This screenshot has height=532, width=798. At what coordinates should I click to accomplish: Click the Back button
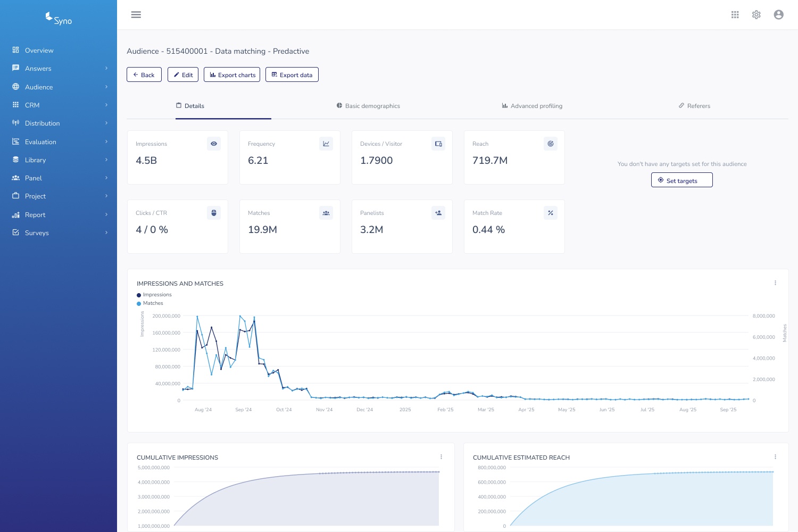pyautogui.click(x=144, y=74)
